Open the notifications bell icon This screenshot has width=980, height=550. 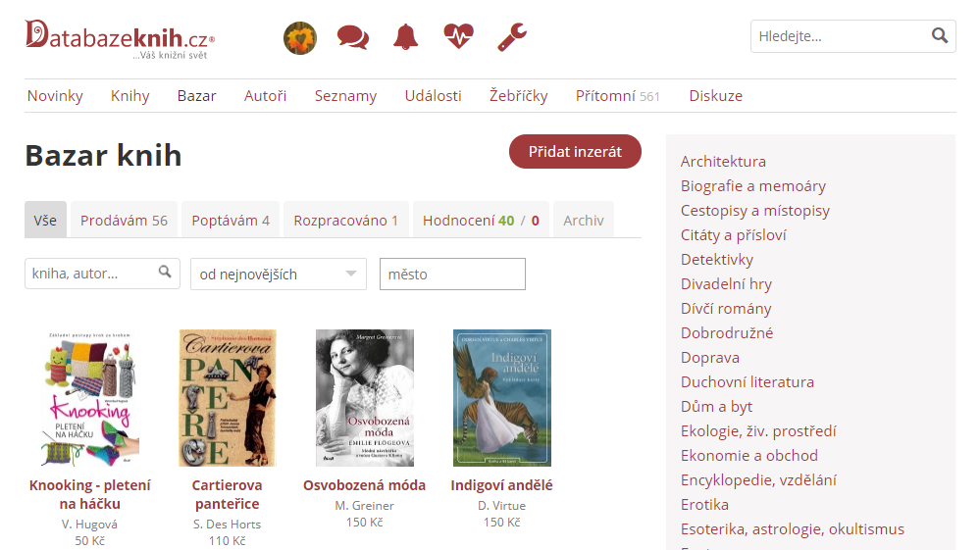(x=405, y=38)
